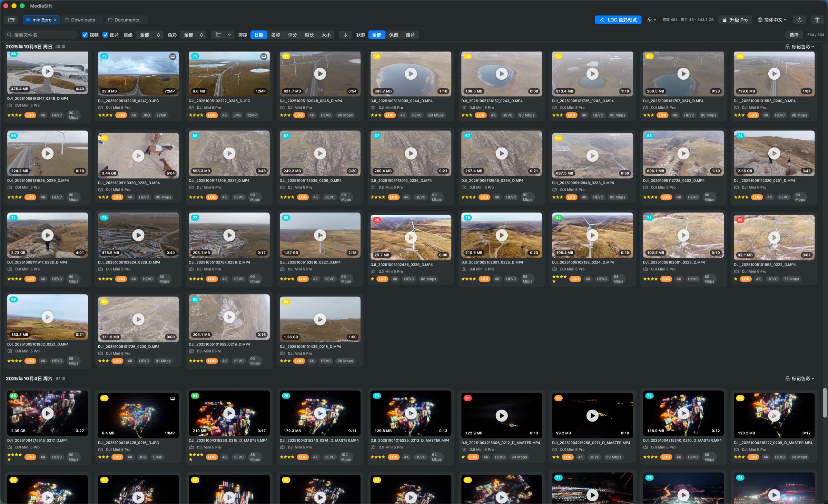
Task: Click the score badge 82 on wind turbine clip
Action: click(x=558, y=218)
